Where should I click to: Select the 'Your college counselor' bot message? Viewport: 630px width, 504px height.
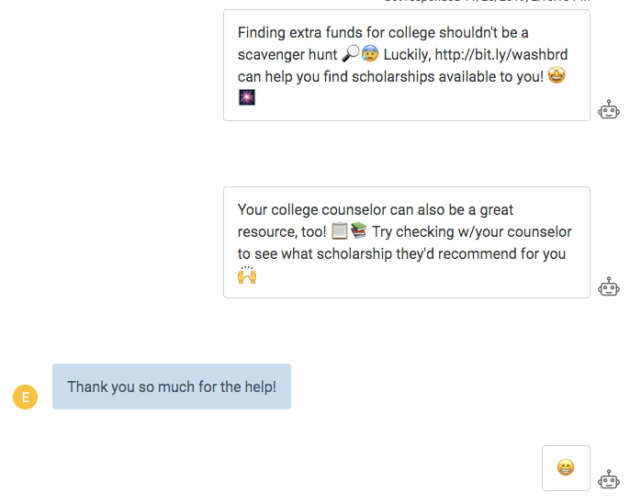(407, 242)
